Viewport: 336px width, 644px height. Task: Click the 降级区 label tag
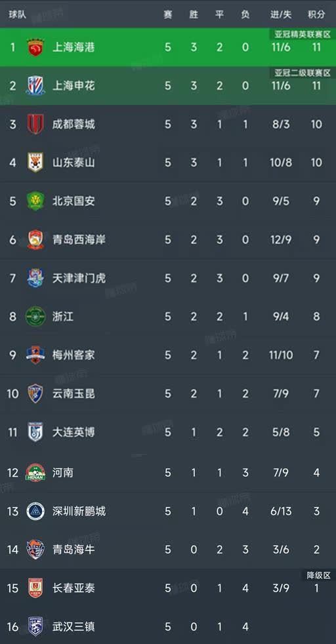pos(319,575)
